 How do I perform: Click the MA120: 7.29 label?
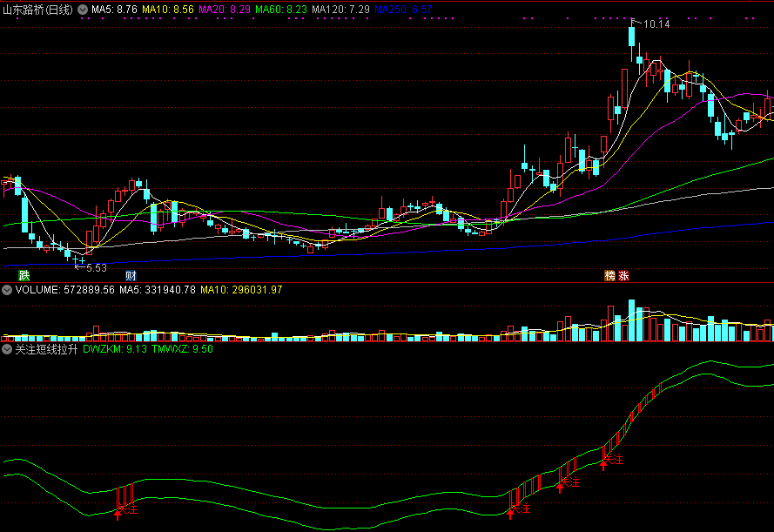[340, 10]
